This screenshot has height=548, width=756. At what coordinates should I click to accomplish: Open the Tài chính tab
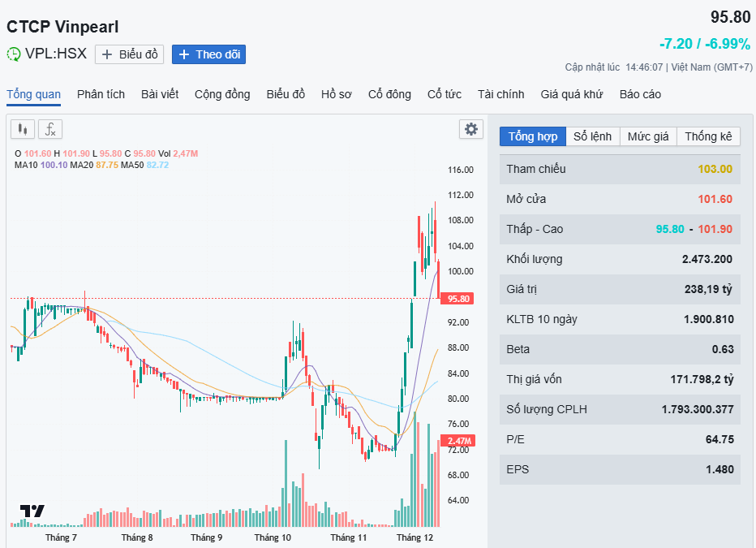click(500, 94)
